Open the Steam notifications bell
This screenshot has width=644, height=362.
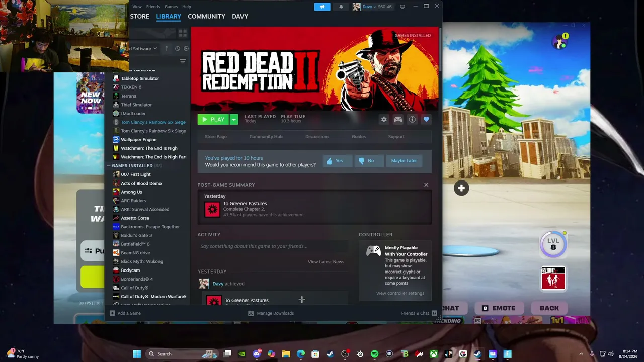pyautogui.click(x=341, y=7)
